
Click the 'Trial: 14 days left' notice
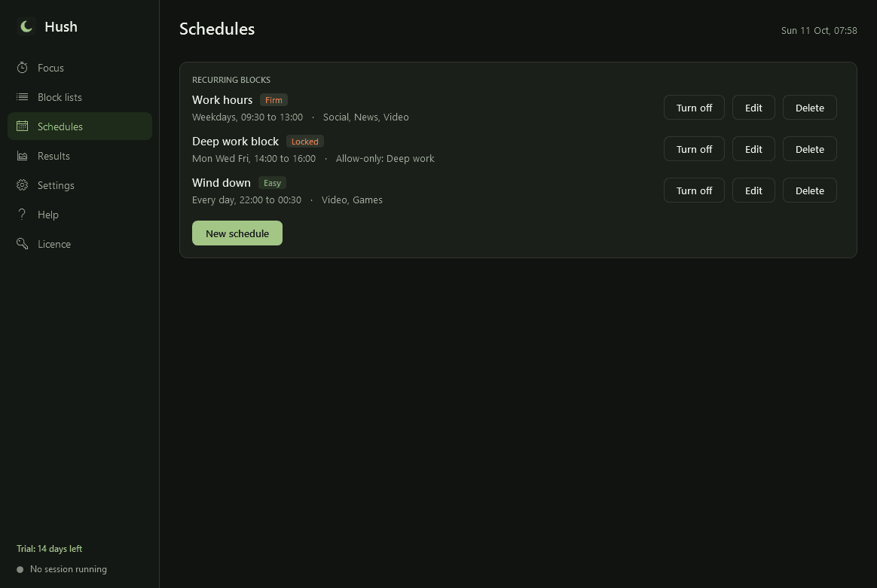(49, 549)
